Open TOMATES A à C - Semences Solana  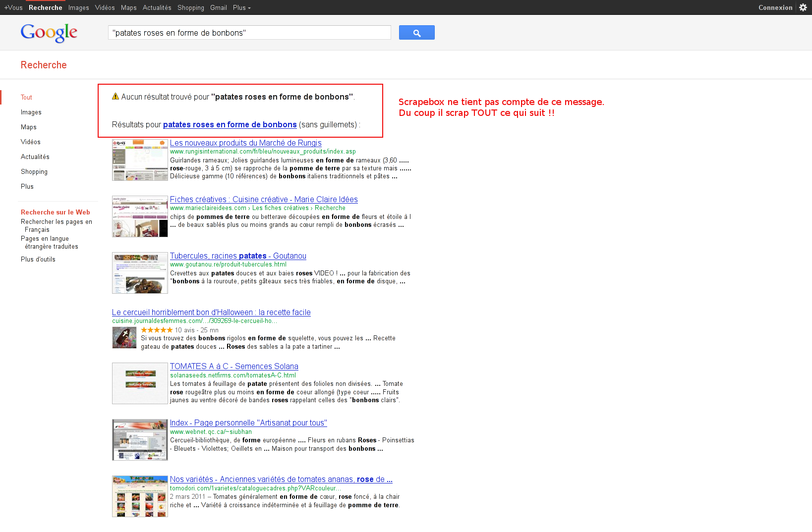[234, 367]
